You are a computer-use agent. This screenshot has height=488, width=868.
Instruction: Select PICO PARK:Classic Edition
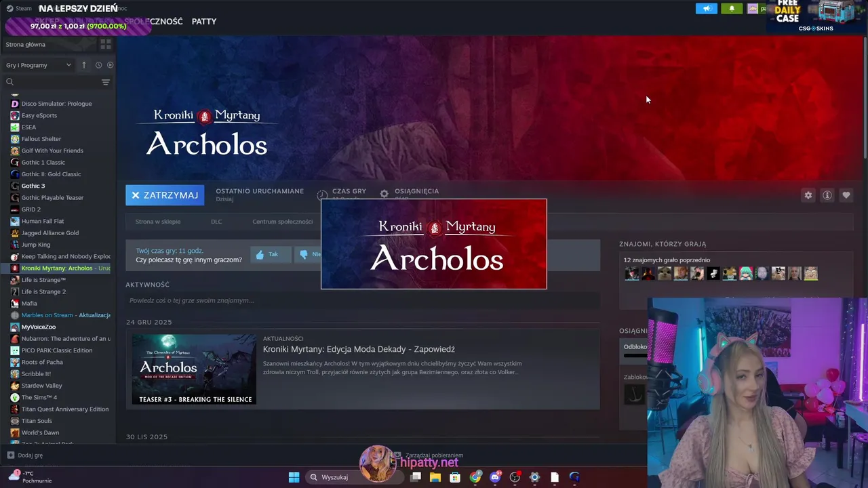click(x=57, y=350)
